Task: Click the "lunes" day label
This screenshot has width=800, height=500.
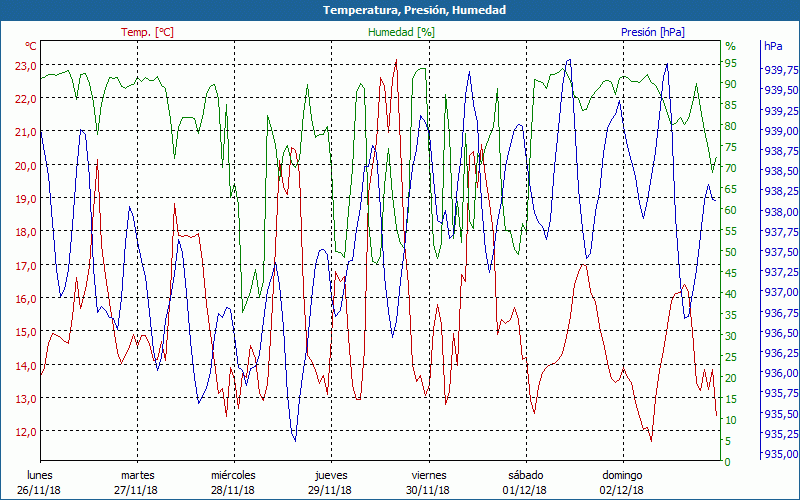Action: pyautogui.click(x=40, y=475)
